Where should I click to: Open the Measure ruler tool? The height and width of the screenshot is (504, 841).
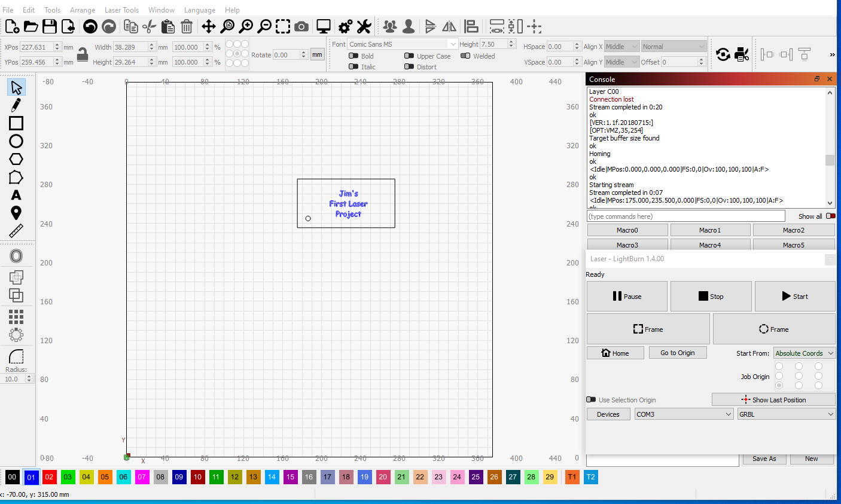pyautogui.click(x=16, y=231)
